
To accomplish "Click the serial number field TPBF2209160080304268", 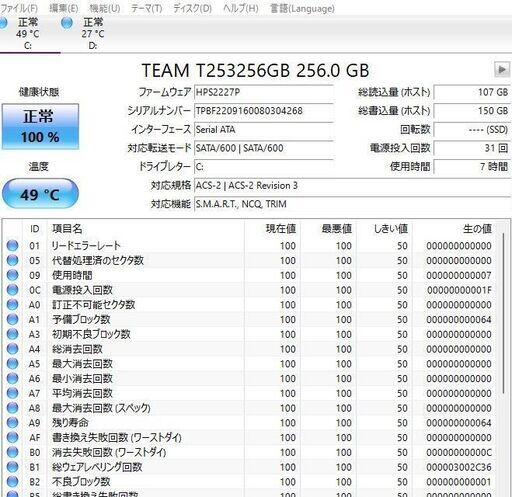I will click(264, 111).
